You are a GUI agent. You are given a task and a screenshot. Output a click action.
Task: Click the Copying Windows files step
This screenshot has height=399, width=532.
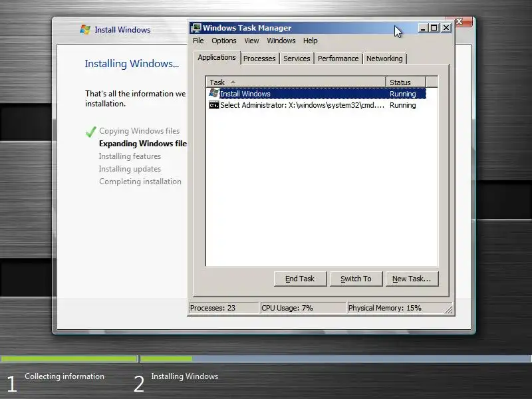[x=139, y=131]
